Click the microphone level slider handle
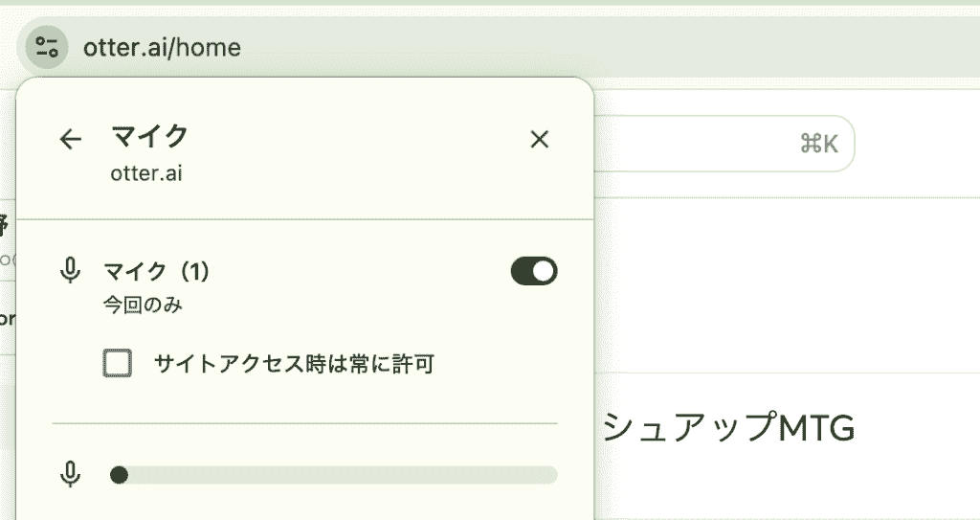 pos(119,475)
